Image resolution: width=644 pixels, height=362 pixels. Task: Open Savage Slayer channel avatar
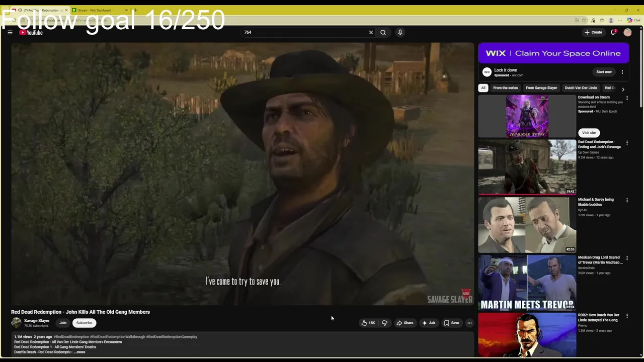[16, 323]
